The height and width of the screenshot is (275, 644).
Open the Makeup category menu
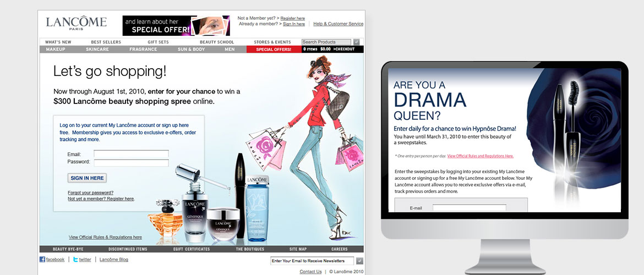coord(55,50)
